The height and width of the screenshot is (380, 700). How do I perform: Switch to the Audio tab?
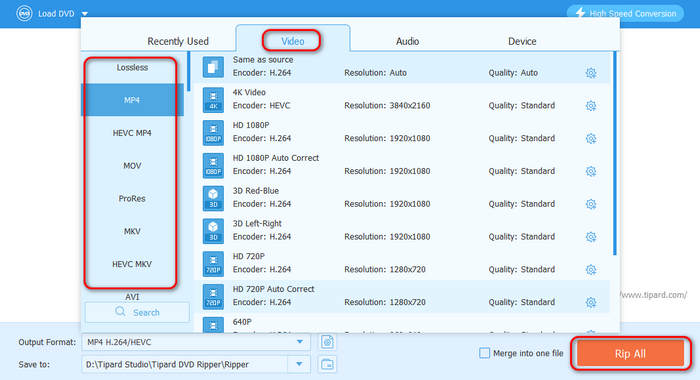[x=407, y=41]
